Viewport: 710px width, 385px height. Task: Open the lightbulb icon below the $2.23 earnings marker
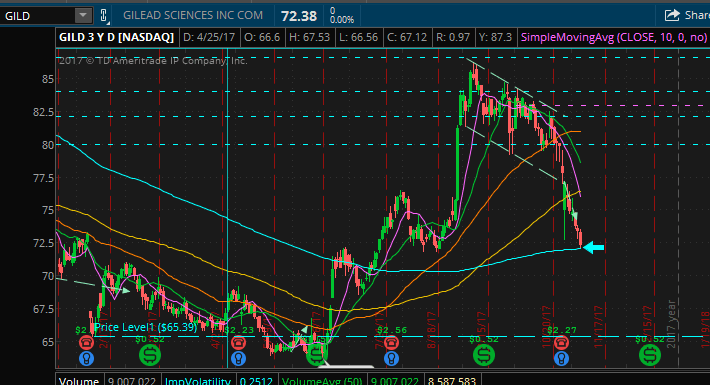pyautogui.click(x=238, y=358)
